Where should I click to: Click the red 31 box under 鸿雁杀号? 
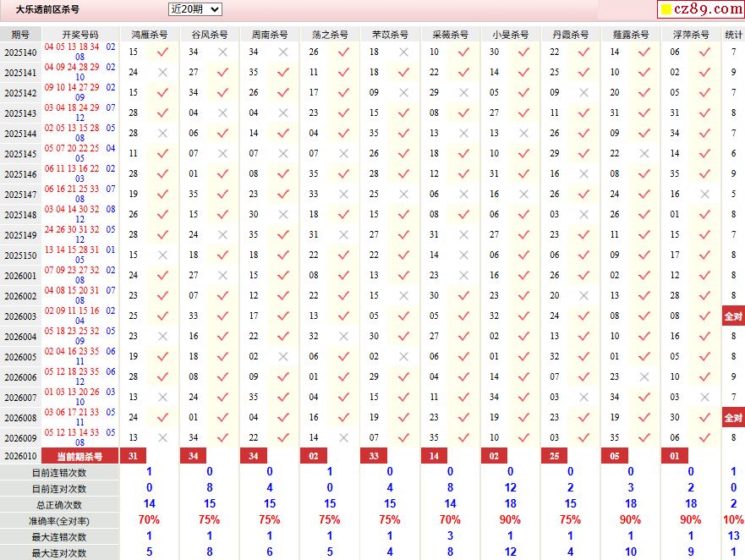click(131, 456)
